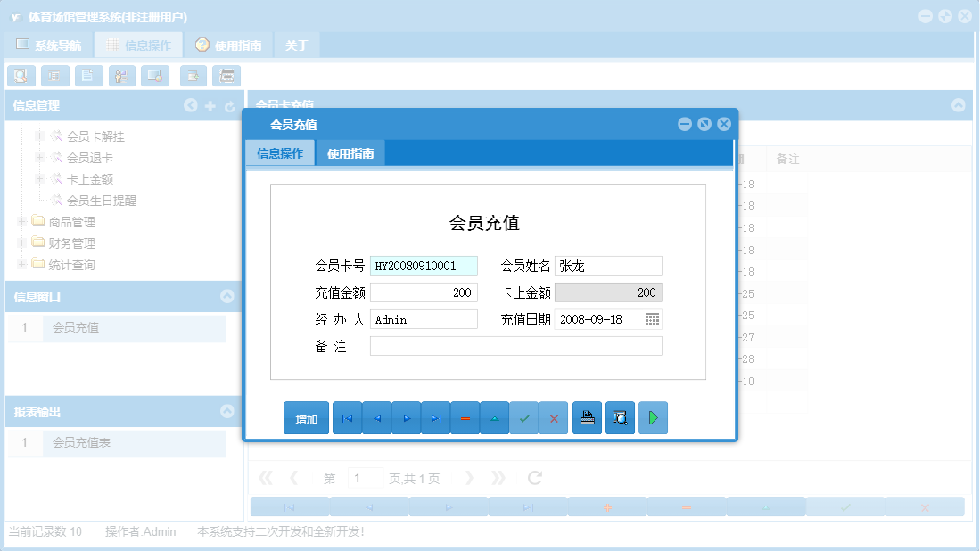Click the print icon in 会员充值 dialog

(x=587, y=417)
